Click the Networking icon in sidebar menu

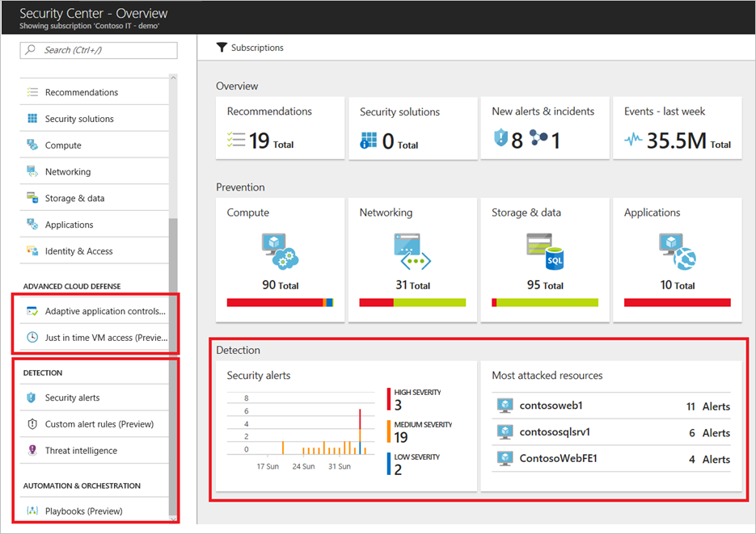tap(32, 171)
